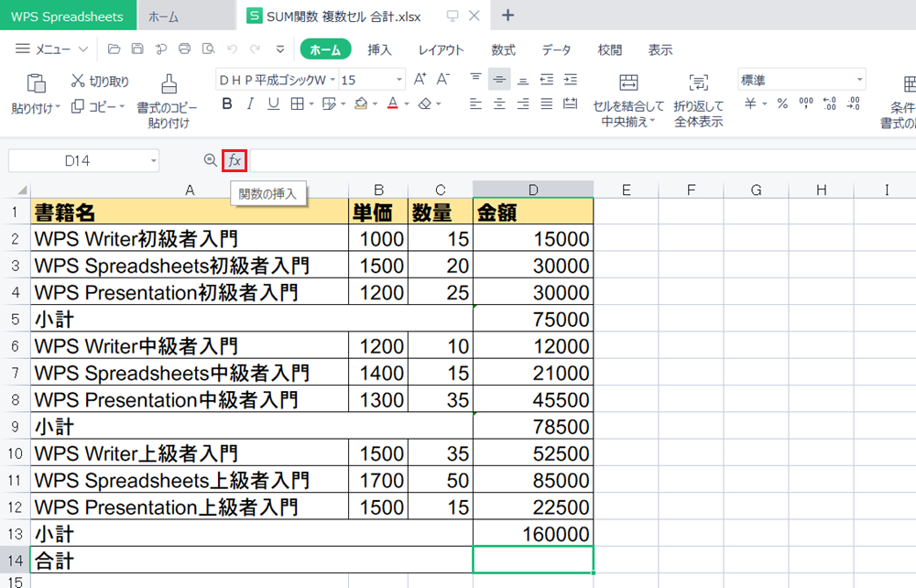
Task: Click the redo arrow icon
Action: pyautogui.click(x=256, y=49)
